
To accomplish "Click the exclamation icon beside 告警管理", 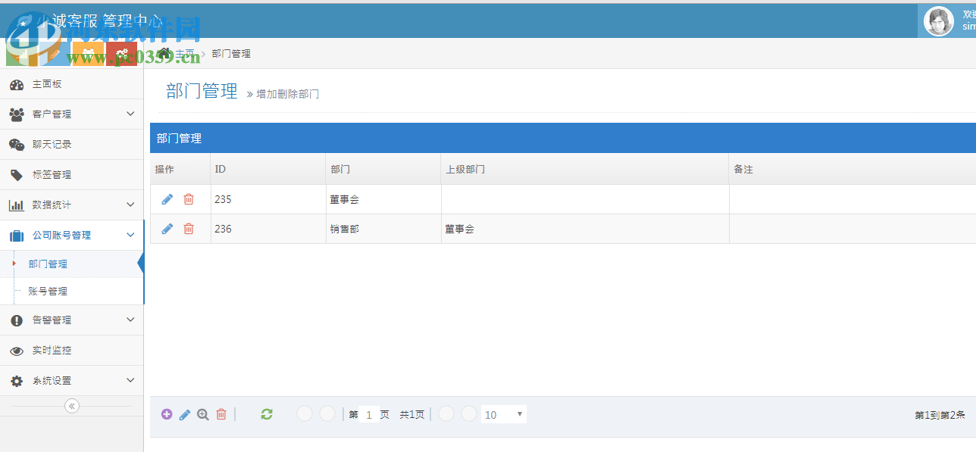I will tap(17, 321).
